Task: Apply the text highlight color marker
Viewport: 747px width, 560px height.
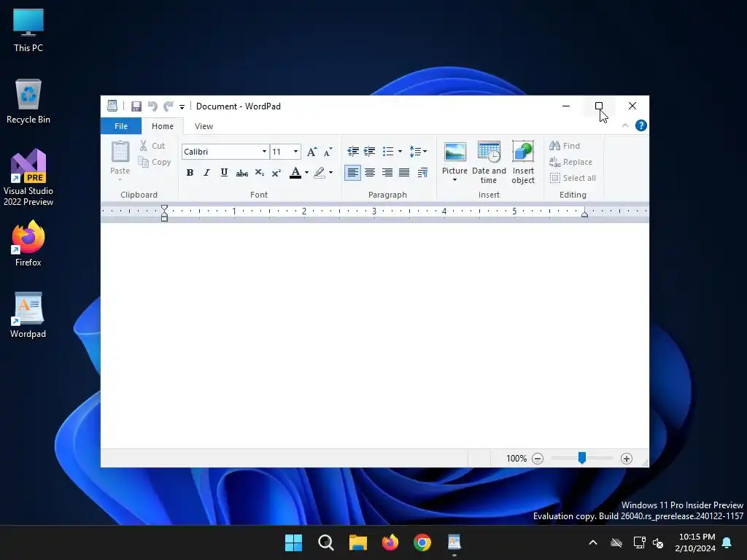Action: pos(320,172)
